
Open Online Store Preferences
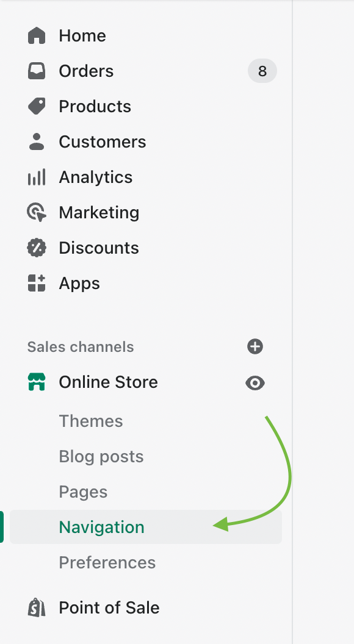point(107,562)
